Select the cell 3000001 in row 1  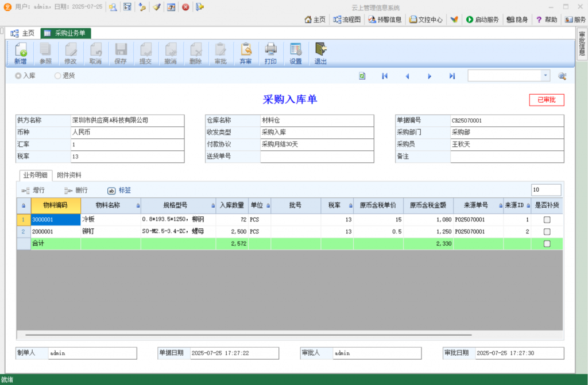click(56, 220)
